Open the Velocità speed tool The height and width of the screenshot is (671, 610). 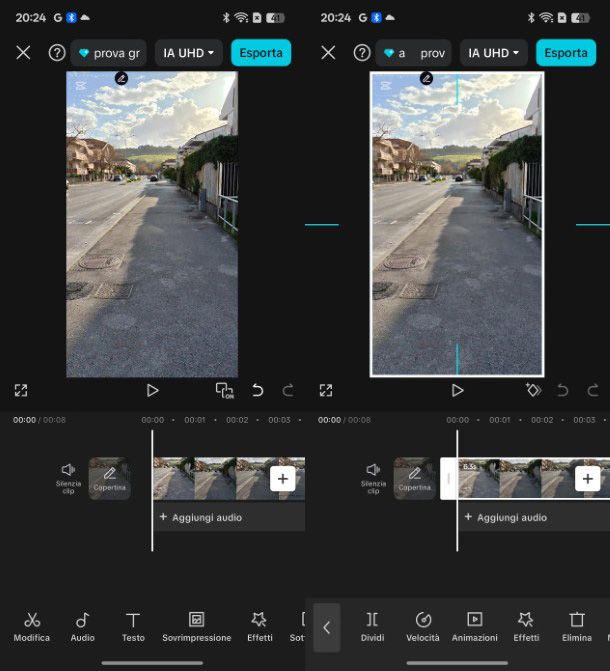pos(422,627)
